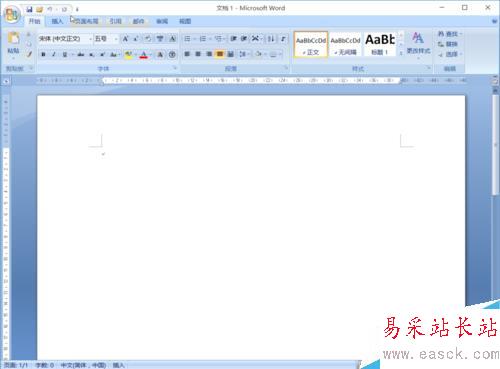Shrink the font size with the small A icon

click(x=136, y=39)
